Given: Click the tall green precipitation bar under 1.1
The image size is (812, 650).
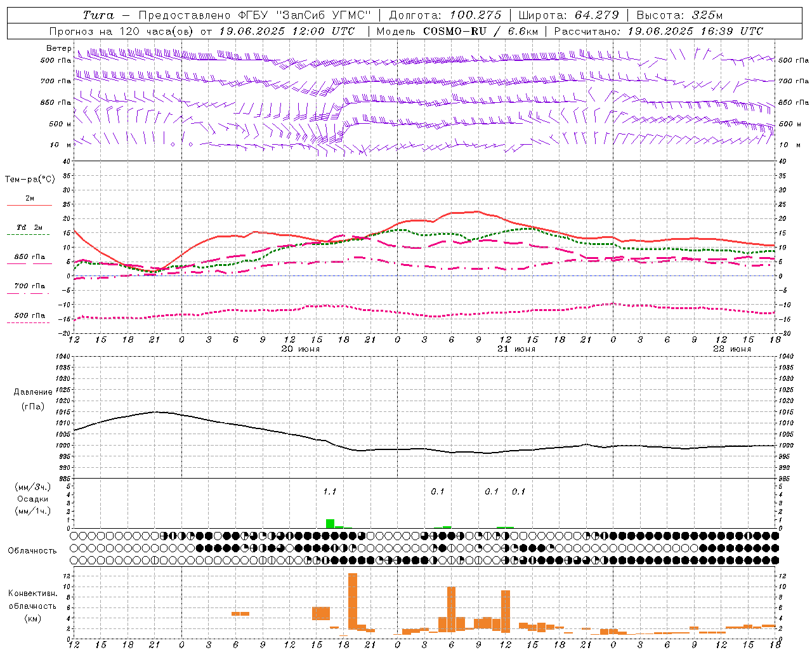Looking at the screenshot, I should coord(330,524).
